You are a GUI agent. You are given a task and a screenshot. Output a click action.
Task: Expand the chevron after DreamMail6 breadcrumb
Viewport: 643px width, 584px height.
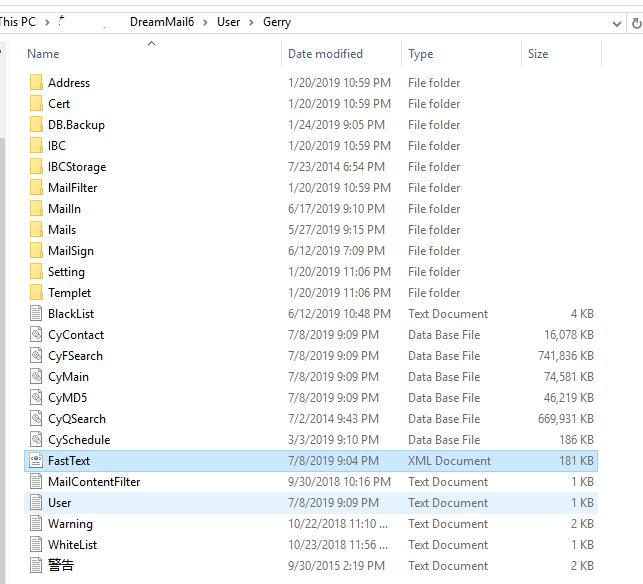(x=205, y=22)
